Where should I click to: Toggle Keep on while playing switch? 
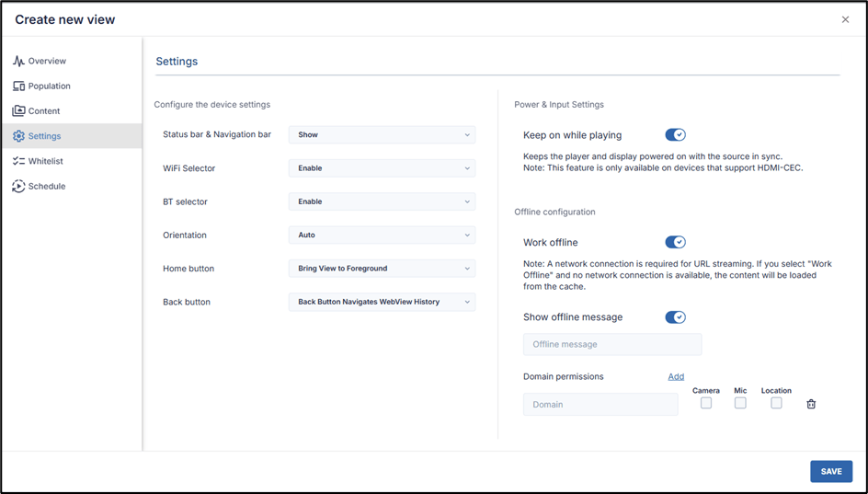pos(675,135)
